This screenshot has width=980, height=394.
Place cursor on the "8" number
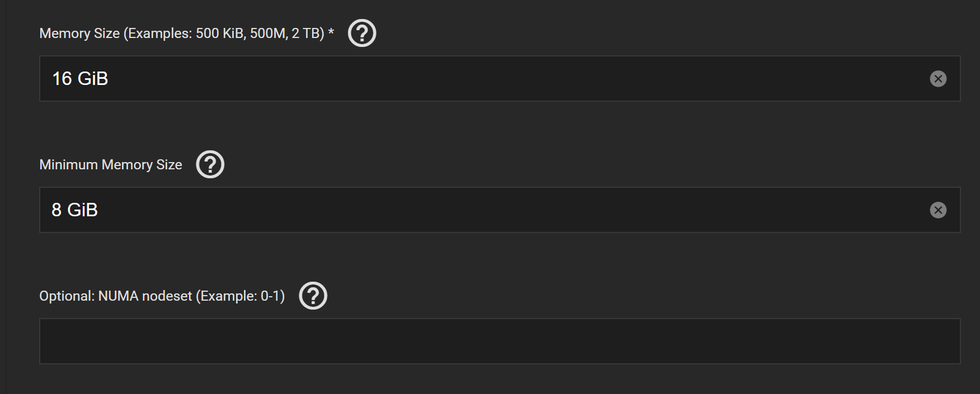pyautogui.click(x=56, y=210)
